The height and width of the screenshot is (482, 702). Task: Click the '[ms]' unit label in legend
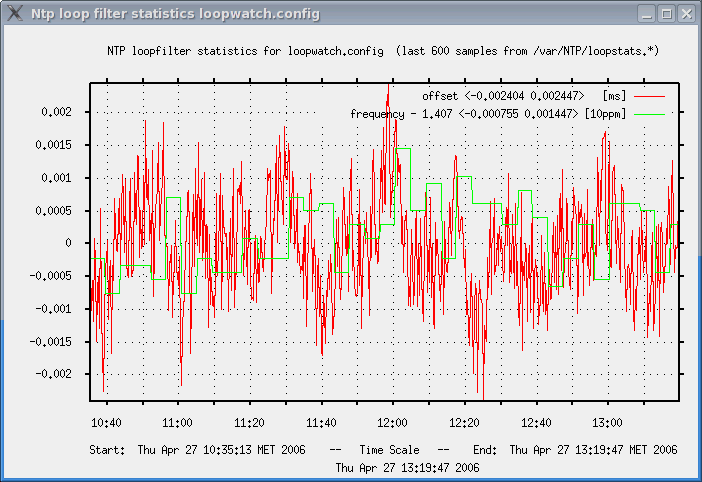pyautogui.click(x=614, y=96)
